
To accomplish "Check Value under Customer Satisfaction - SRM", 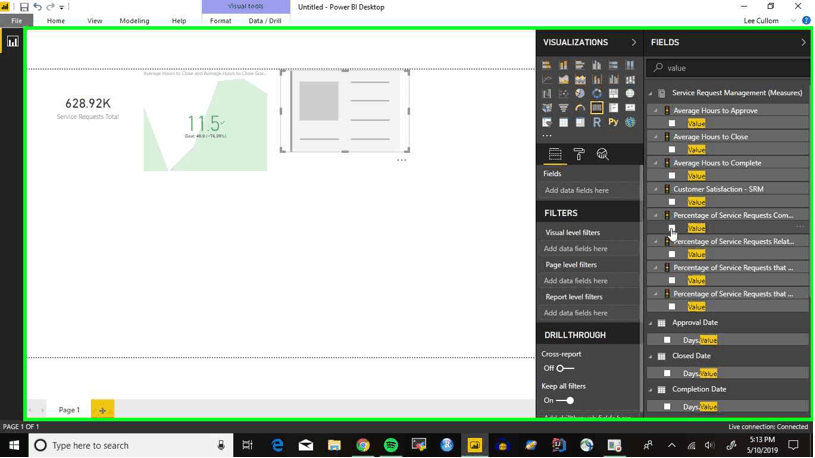I will click(672, 202).
